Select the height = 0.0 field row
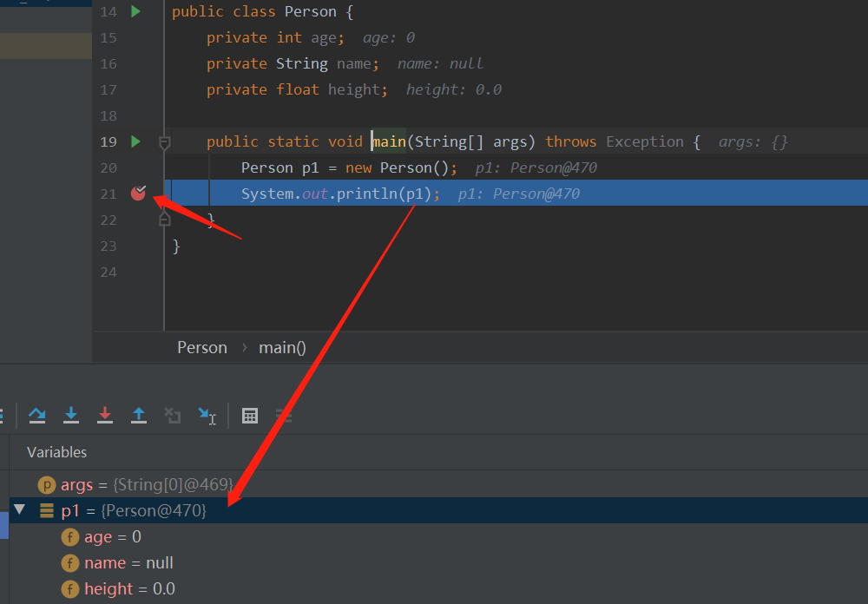Image resolution: width=868 pixels, height=604 pixels. point(438,588)
